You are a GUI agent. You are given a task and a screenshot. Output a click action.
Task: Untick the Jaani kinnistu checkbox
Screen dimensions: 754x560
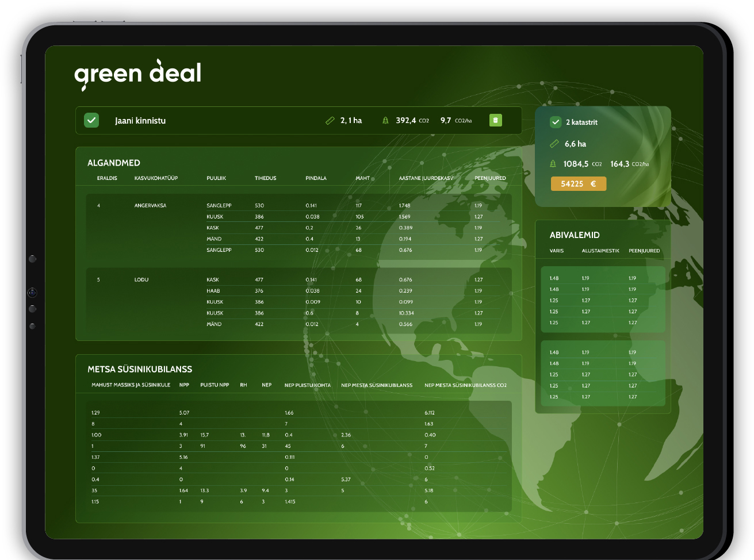pos(91,120)
